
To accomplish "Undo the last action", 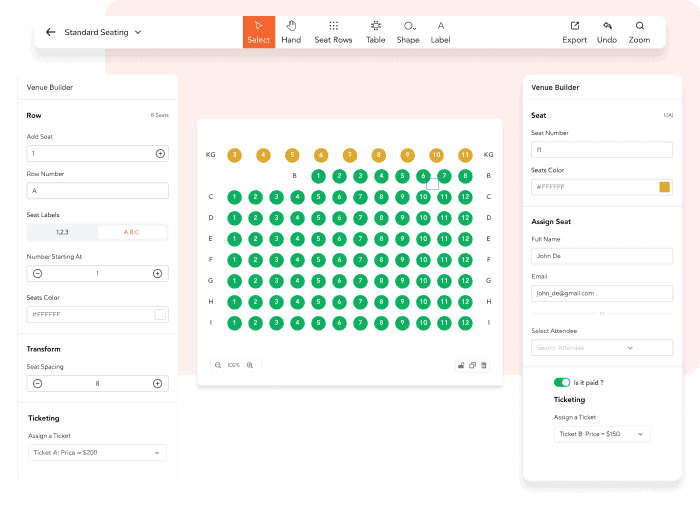I will tap(607, 32).
